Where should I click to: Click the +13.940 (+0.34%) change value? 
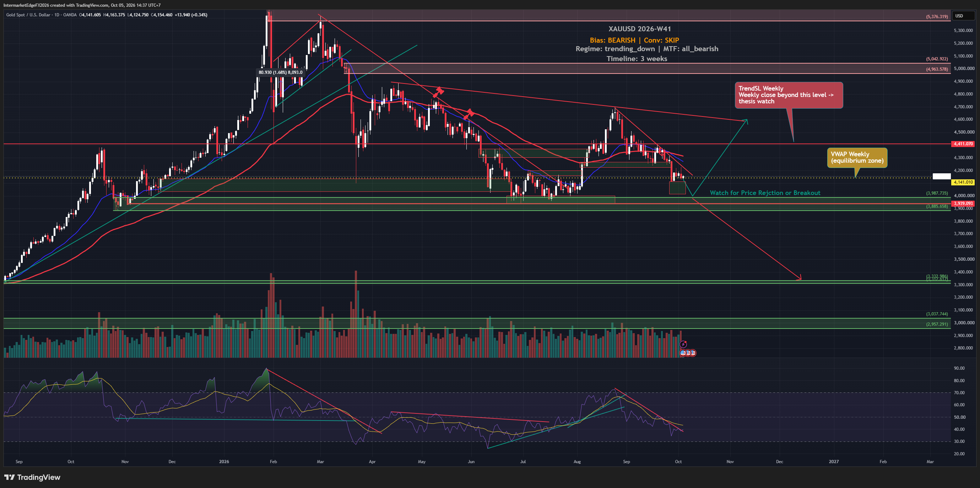coord(191,15)
